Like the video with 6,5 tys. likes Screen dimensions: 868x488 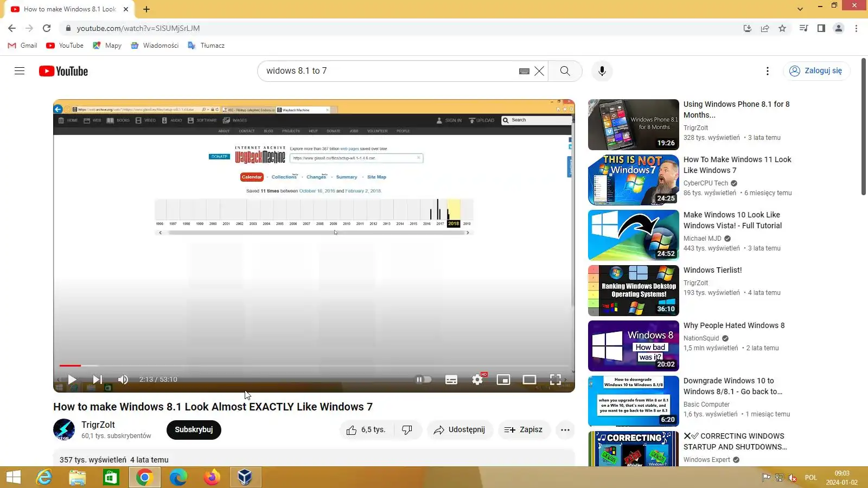pyautogui.click(x=367, y=430)
